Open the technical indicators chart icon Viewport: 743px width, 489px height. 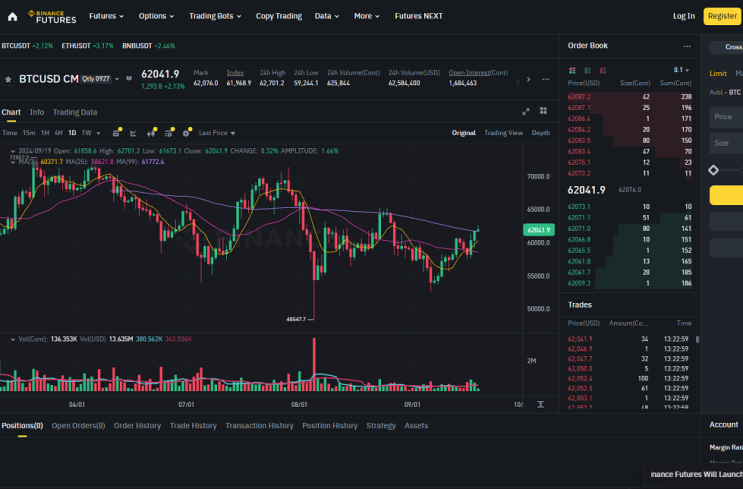(134, 133)
